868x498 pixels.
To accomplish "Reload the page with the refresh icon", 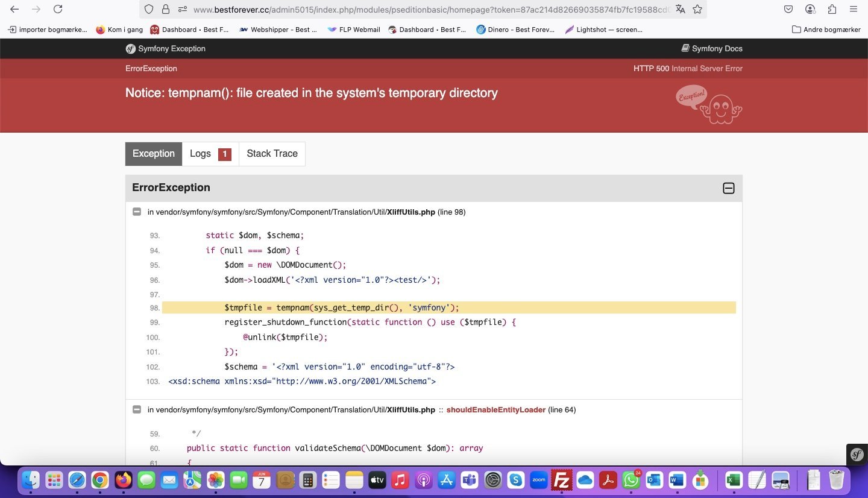I will (x=58, y=9).
